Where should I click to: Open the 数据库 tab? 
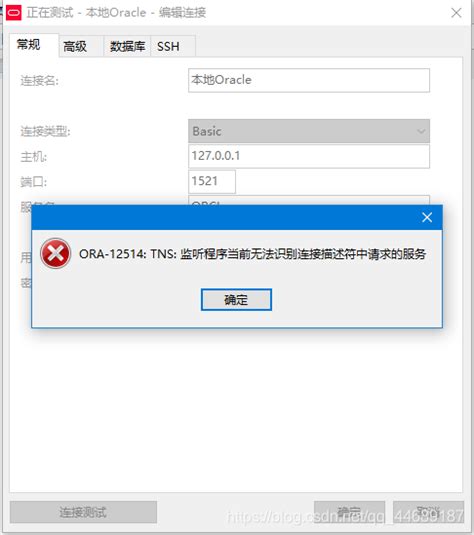pyautogui.click(x=127, y=46)
